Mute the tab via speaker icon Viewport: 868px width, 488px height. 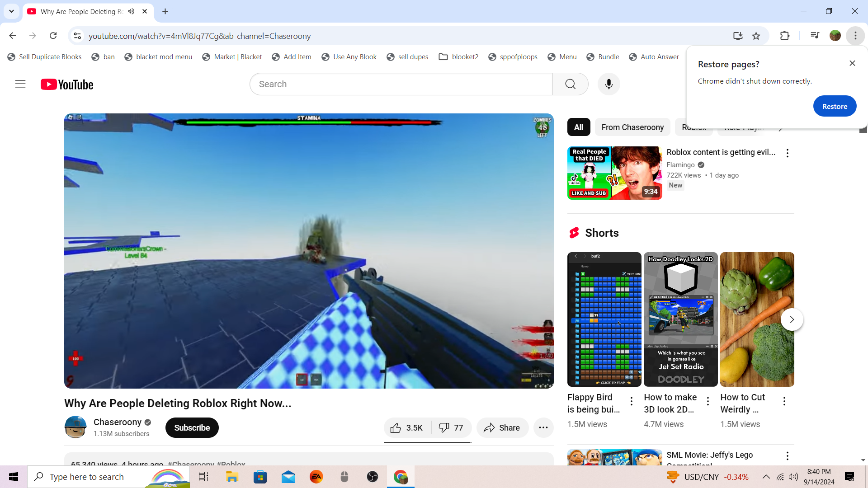(131, 11)
